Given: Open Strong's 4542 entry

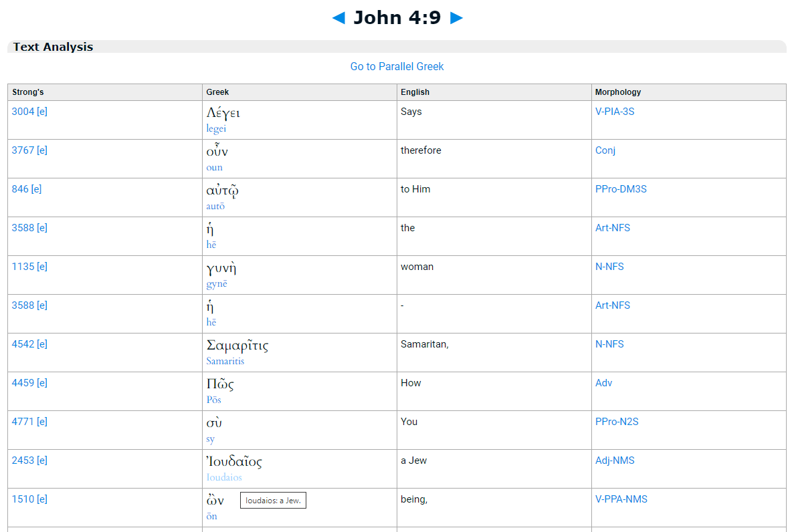Looking at the screenshot, I should coord(23,344).
